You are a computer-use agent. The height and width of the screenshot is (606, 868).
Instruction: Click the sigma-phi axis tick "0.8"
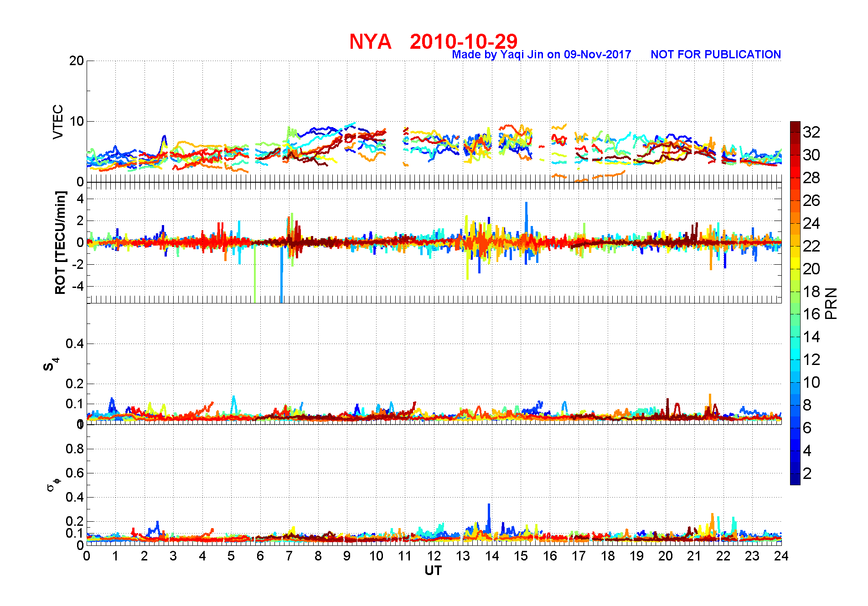[75, 449]
